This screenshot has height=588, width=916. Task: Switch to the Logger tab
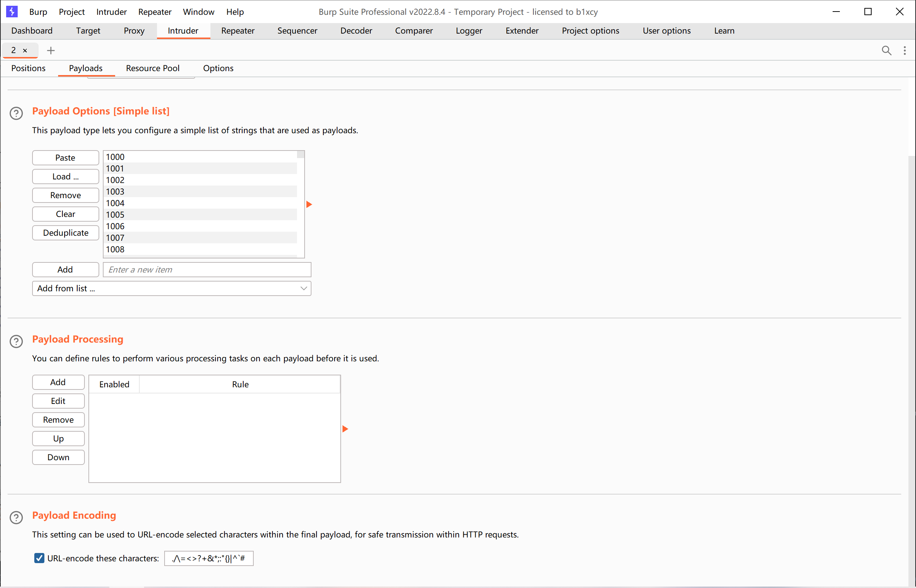[469, 31]
